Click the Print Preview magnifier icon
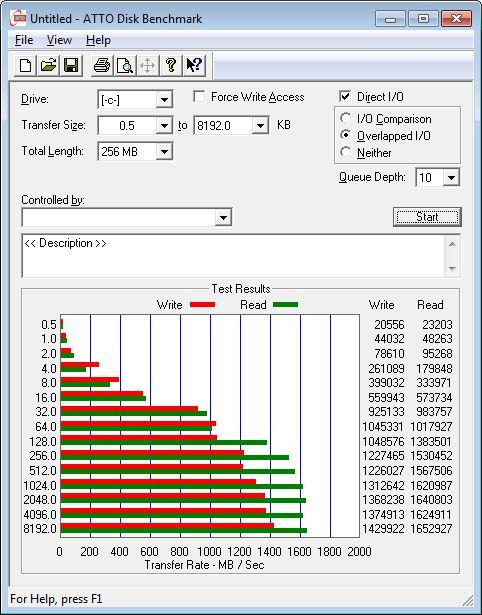This screenshot has width=482, height=615. [x=125, y=65]
